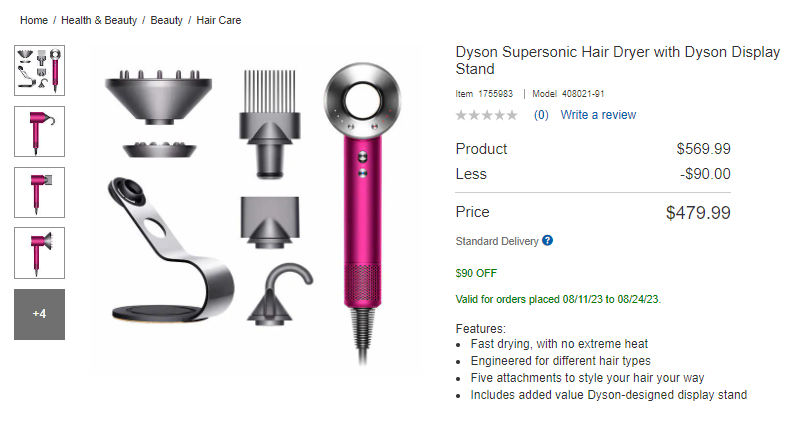
Task: Select thumbnail with diffuser attachment
Action: tap(40, 253)
